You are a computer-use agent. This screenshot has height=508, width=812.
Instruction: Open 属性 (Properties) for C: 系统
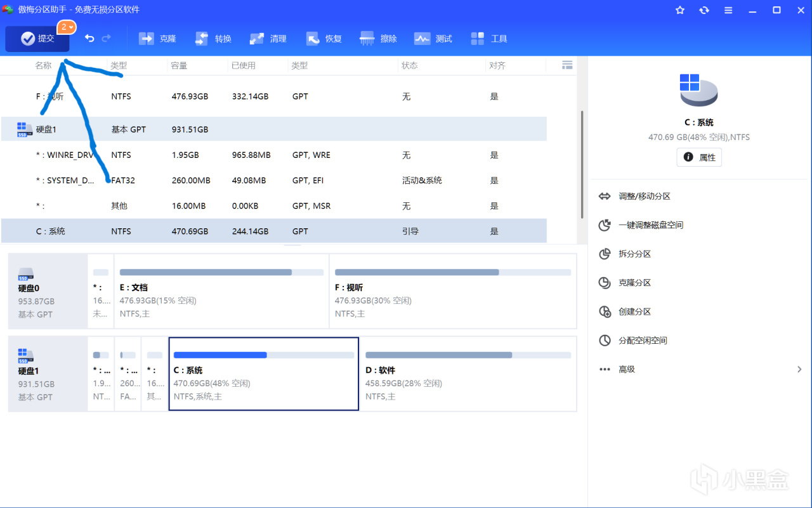(699, 157)
